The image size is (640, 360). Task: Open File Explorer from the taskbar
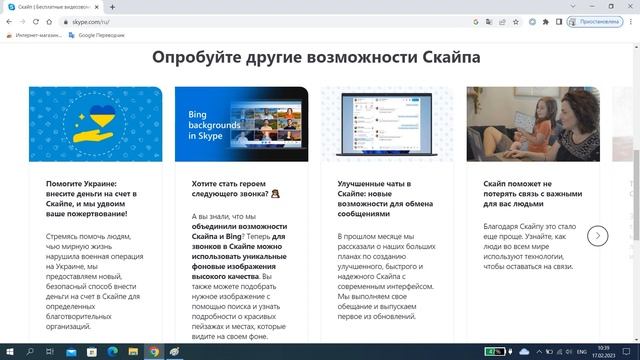point(133,351)
